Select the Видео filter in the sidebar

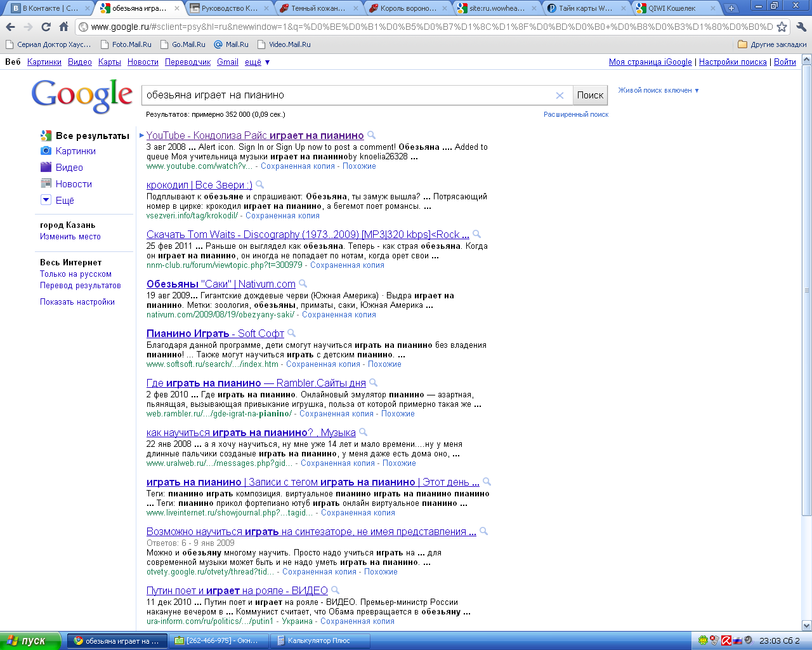click(x=69, y=168)
